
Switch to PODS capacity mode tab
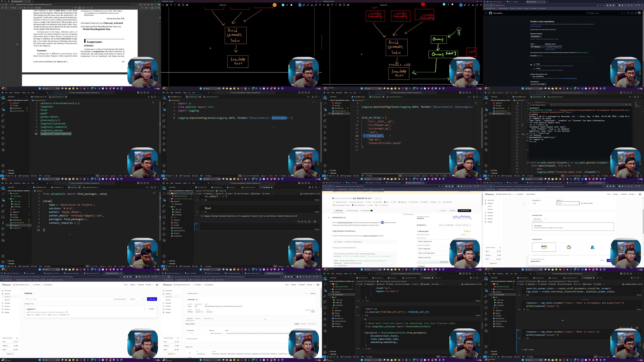click(546, 219)
